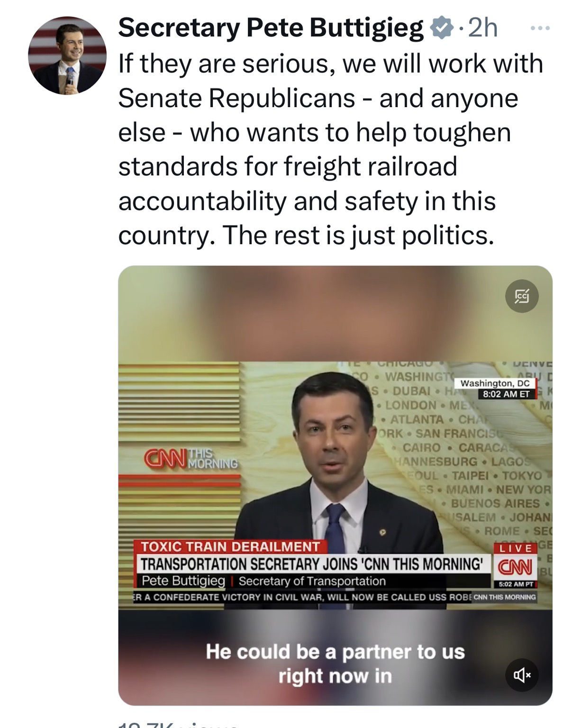Toggle closed captions on the video
Screen dimensions: 581x728
tap(522, 296)
